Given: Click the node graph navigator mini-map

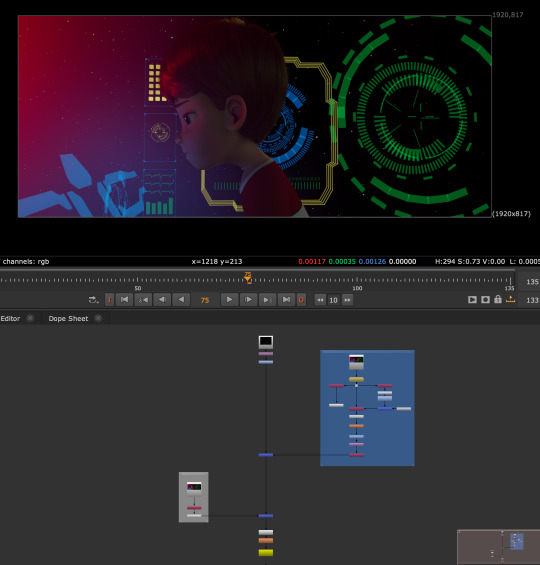Looking at the screenshot, I should pyautogui.click(x=499, y=547).
